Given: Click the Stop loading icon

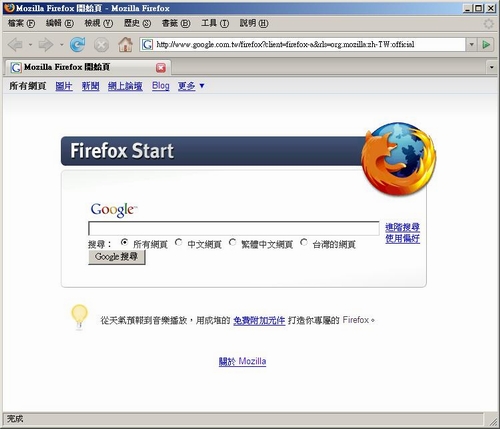Looking at the screenshot, I should 101,45.
